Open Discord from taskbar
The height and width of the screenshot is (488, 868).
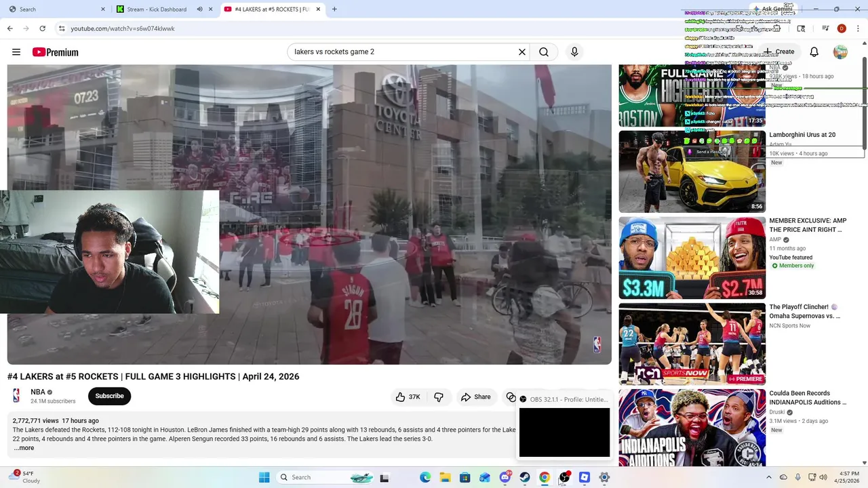505,477
